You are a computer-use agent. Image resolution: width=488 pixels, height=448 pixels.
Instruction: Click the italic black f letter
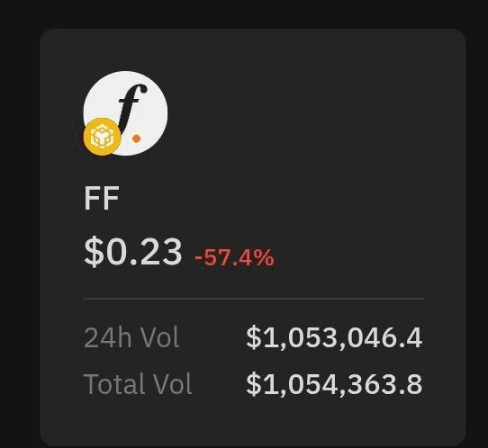click(x=132, y=109)
